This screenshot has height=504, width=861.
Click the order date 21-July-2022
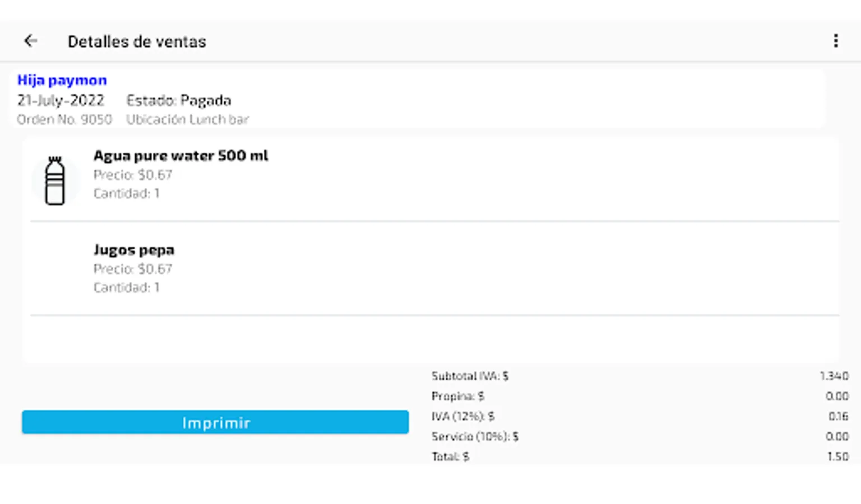(61, 100)
